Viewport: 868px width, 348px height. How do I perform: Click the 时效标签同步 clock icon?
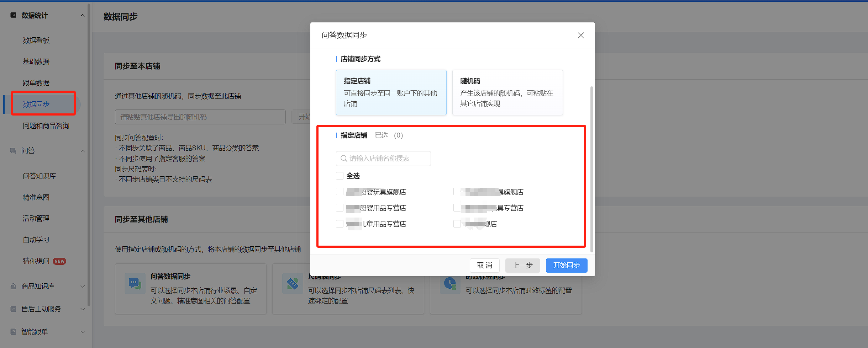tap(450, 283)
